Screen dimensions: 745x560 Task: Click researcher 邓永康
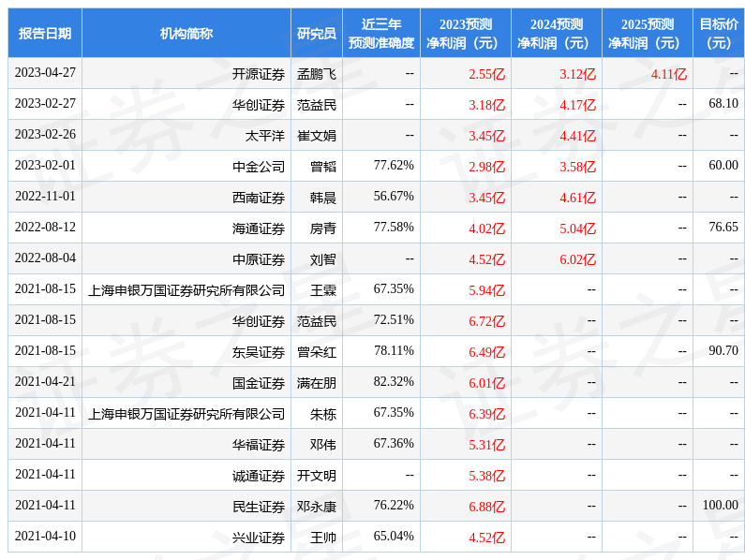coord(317,507)
